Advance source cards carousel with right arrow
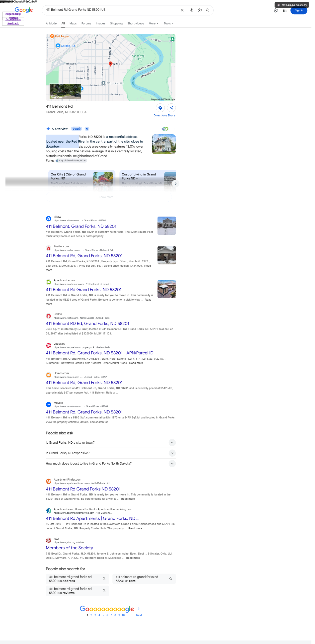 click(x=175, y=183)
